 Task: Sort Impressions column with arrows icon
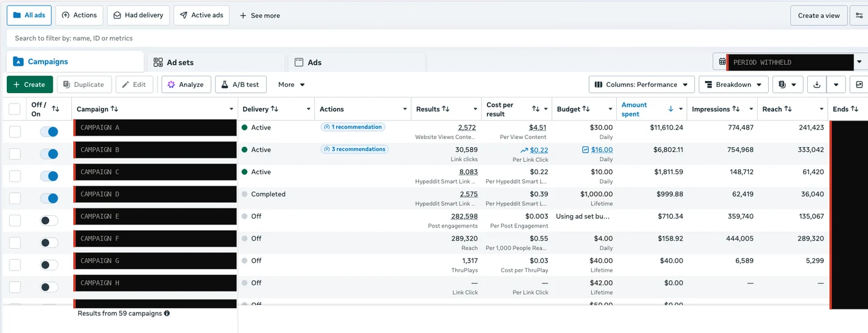tap(736, 109)
